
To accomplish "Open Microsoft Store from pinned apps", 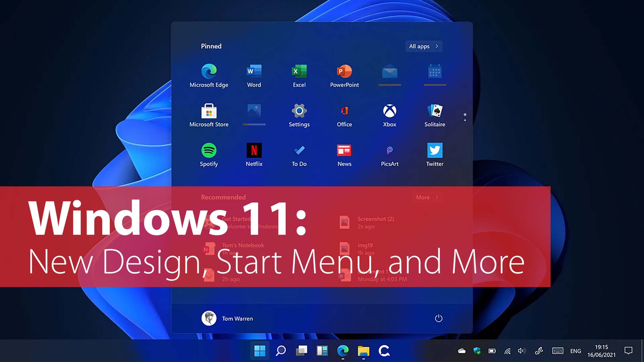I will click(209, 115).
